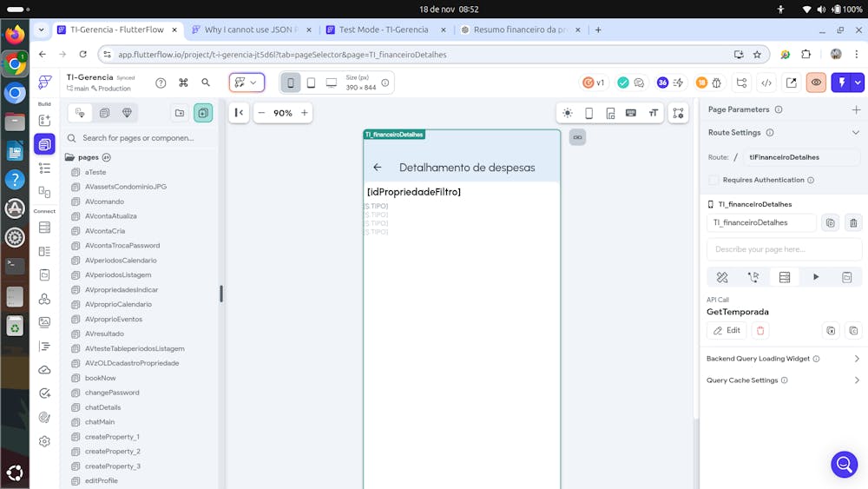Open the Test Mode dropdown arrow

point(858,83)
